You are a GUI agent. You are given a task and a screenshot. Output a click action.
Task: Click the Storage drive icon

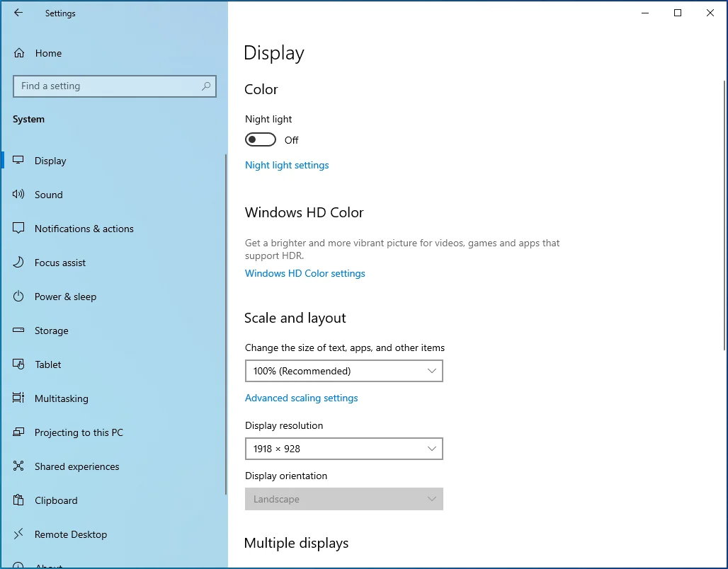click(18, 330)
